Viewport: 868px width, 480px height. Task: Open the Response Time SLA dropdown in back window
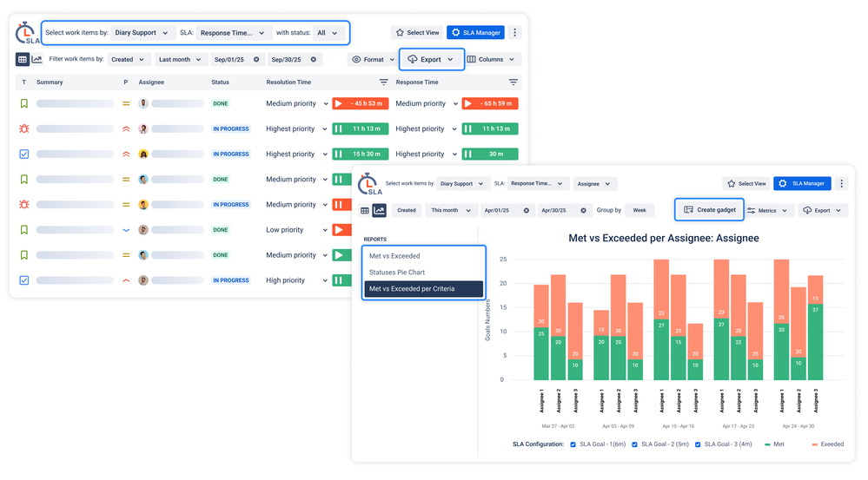click(x=234, y=33)
